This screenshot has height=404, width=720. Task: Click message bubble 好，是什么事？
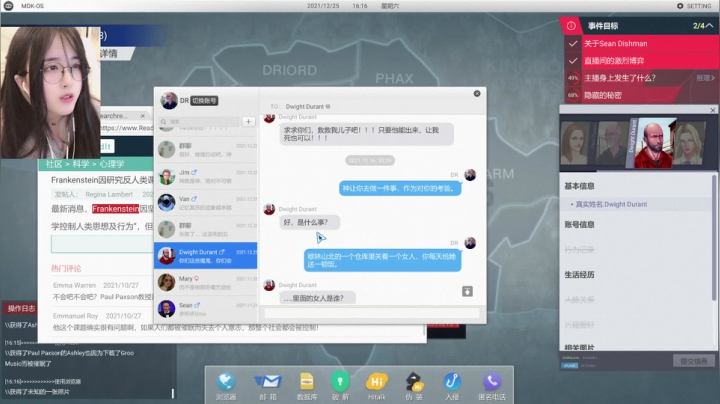(x=309, y=222)
